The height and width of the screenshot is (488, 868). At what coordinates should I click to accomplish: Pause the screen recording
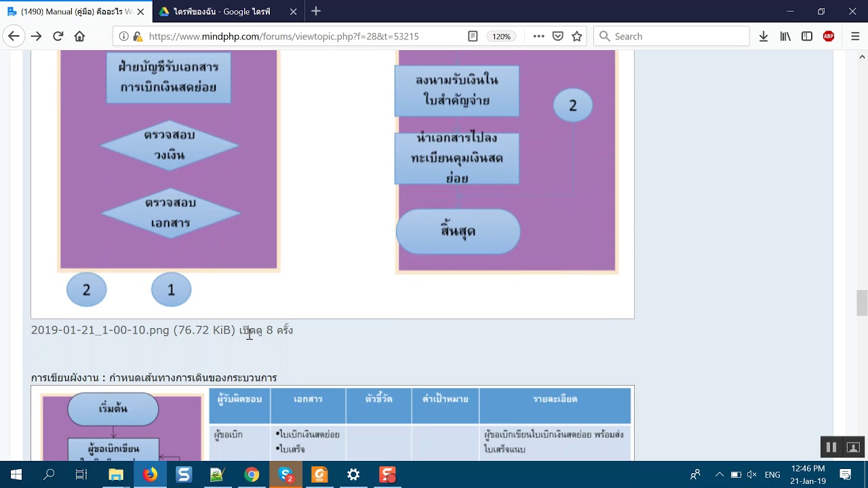(831, 447)
